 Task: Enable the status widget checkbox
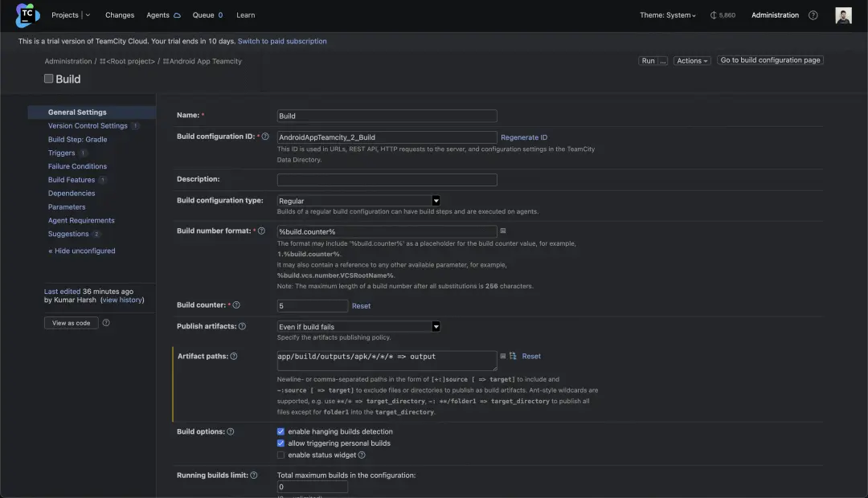coord(281,455)
